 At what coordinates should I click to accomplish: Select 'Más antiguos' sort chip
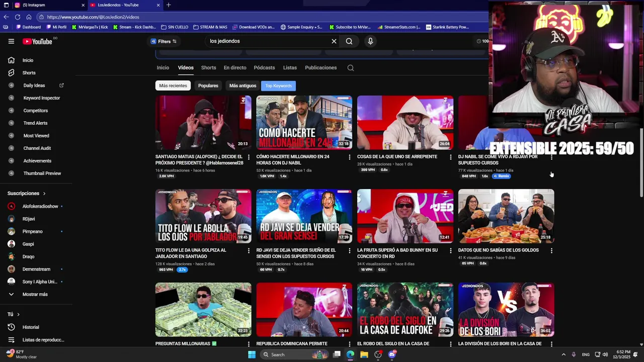click(243, 86)
